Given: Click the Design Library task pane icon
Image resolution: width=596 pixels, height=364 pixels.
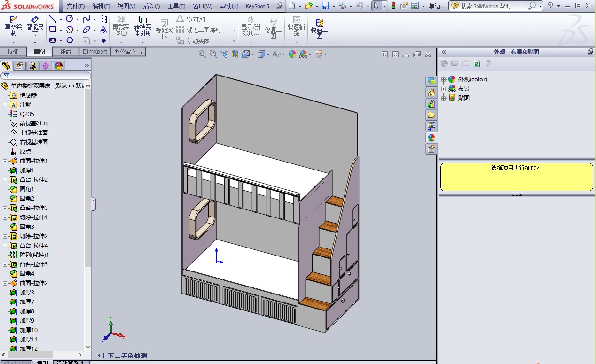Looking at the screenshot, I should (431, 103).
